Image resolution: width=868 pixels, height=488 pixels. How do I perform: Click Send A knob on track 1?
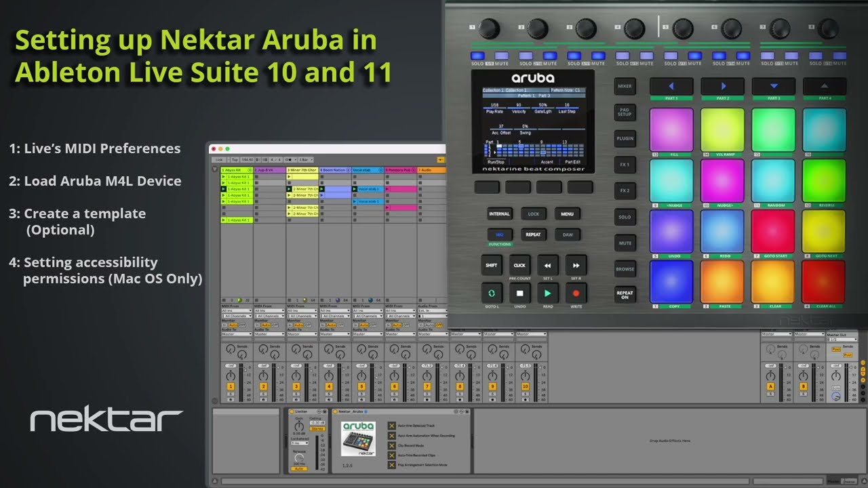pos(231,350)
